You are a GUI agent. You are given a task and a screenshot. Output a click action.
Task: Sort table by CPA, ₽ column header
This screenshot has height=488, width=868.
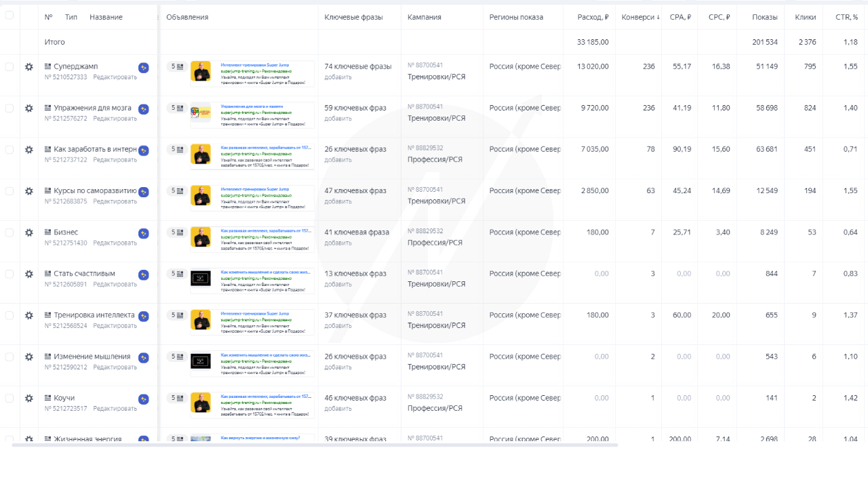click(x=679, y=17)
